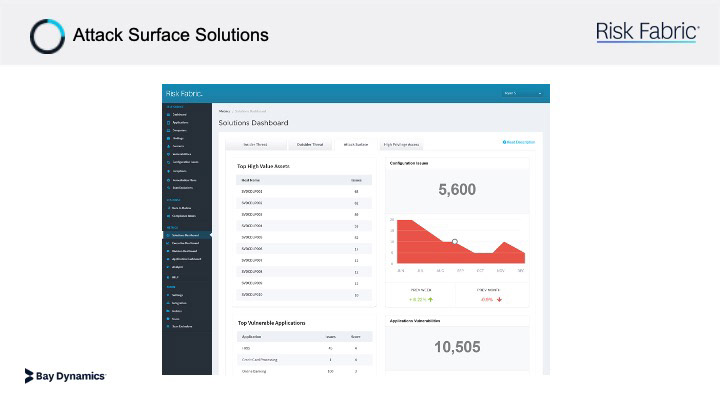Screen dimensions: 720x405
Task: Switch to the High Privilege Access tab
Action: (x=401, y=145)
